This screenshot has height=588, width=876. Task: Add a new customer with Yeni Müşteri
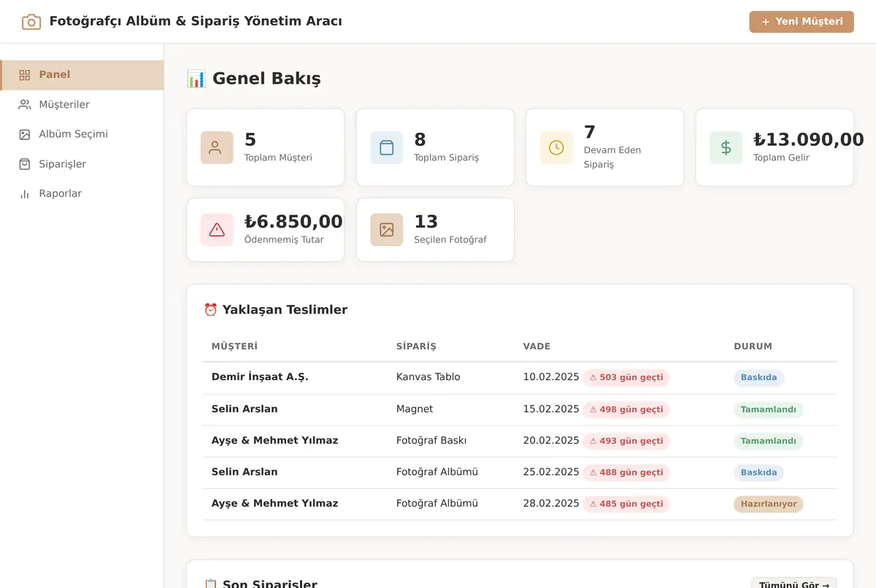coord(802,22)
